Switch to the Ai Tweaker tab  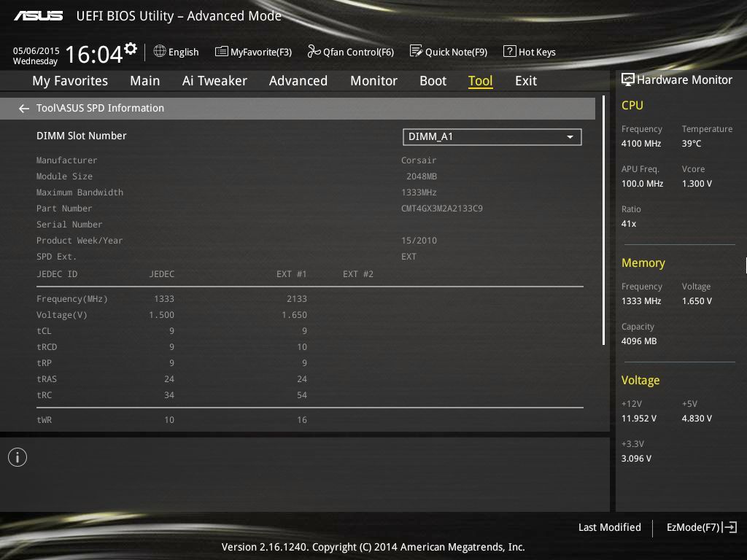[x=214, y=81]
